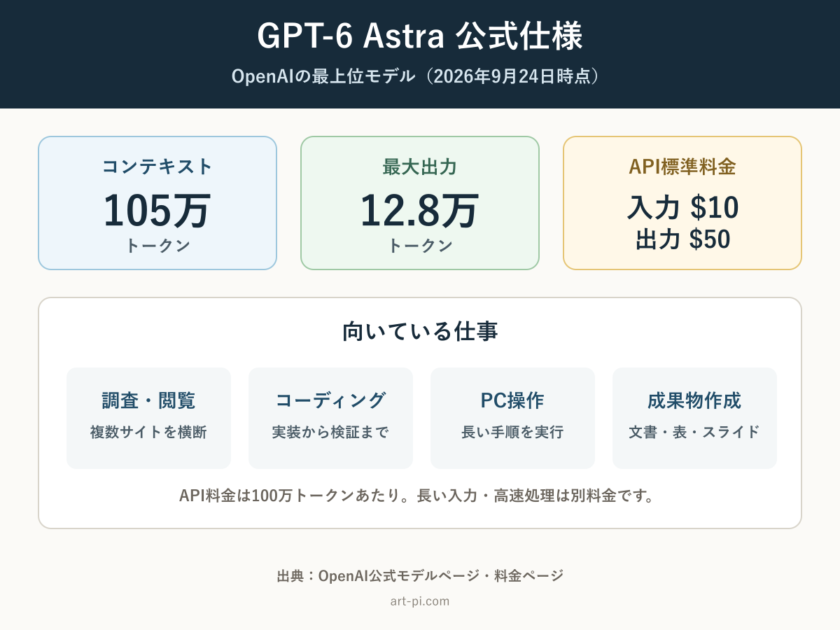The height and width of the screenshot is (630, 840).
Task: Click 'トークン' under 105万
Action: (157, 246)
